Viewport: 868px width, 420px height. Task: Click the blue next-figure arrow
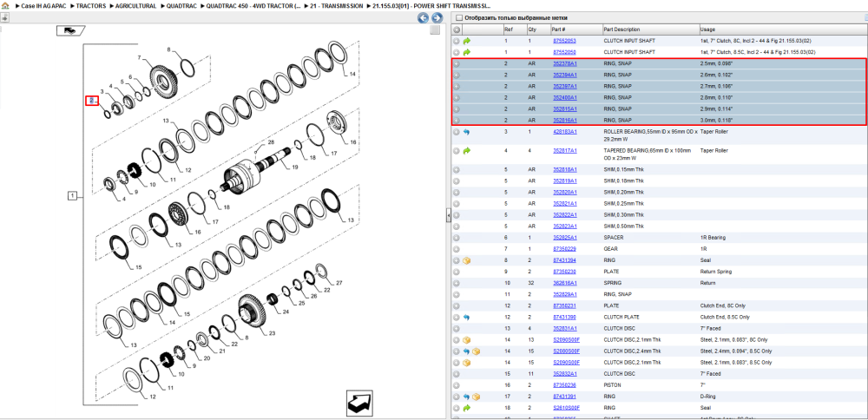[437, 17]
